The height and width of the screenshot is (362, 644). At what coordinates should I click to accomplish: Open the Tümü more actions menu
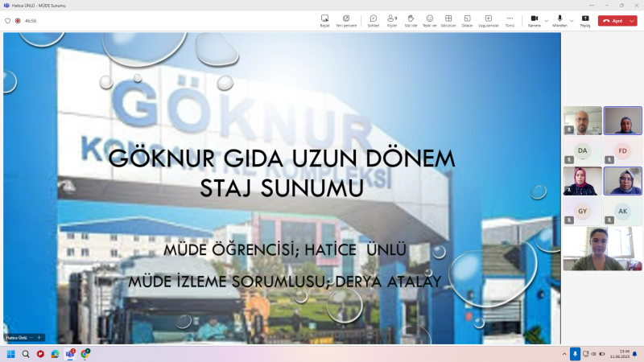tap(510, 21)
